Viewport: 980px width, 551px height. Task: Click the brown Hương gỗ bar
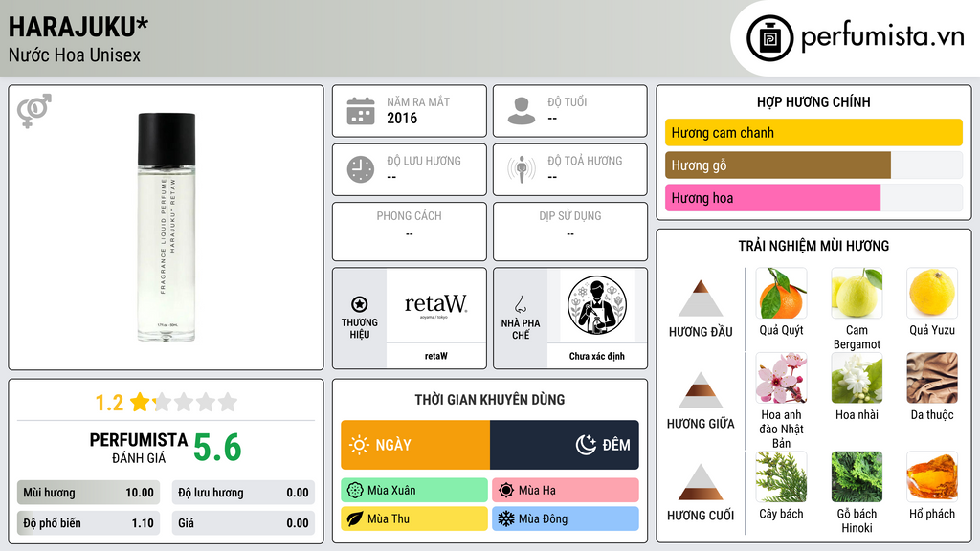(x=777, y=165)
